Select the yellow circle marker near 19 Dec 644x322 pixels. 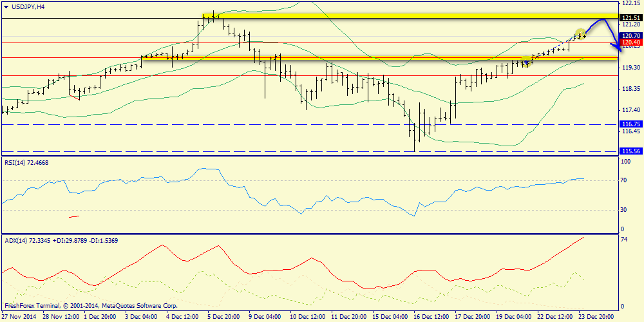coord(527,62)
